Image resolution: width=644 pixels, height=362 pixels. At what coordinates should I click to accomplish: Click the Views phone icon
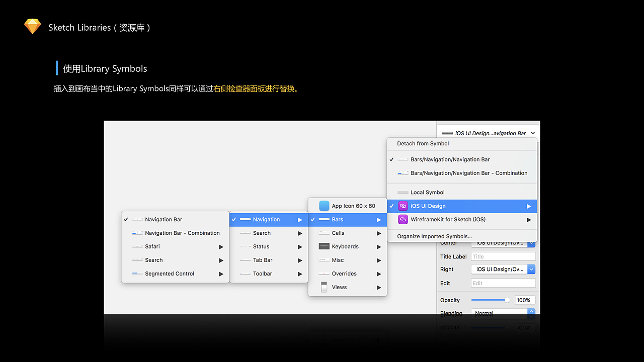click(x=324, y=287)
